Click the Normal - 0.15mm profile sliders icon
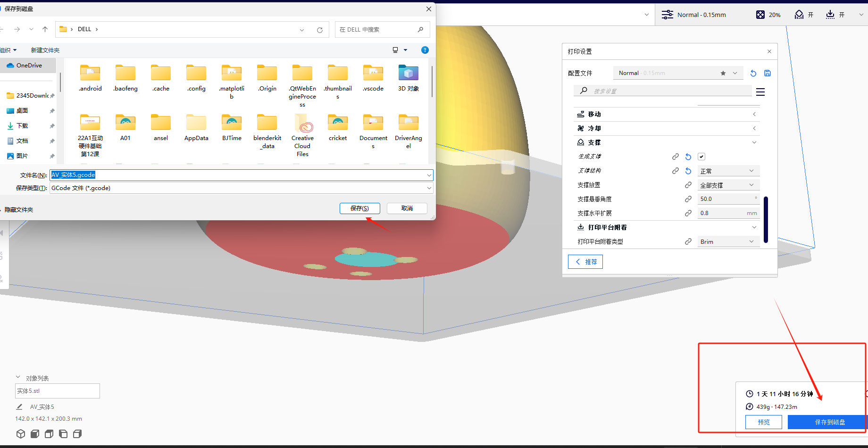 click(x=668, y=15)
